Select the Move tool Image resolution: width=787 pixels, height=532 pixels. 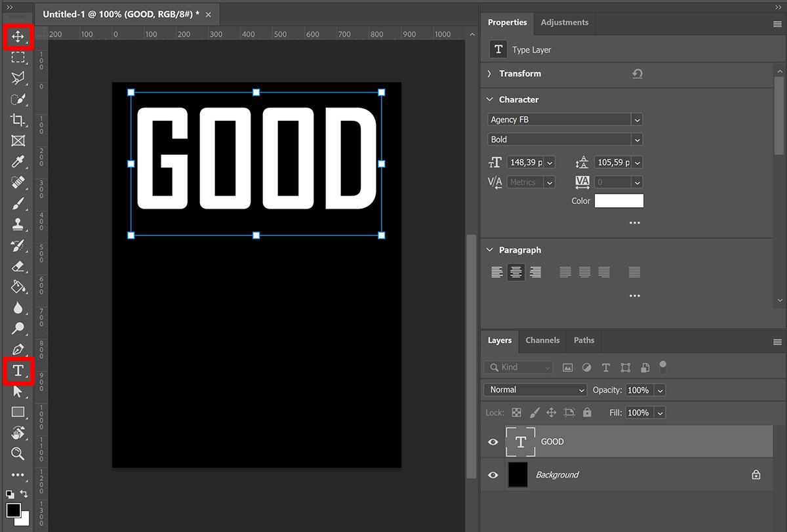(x=18, y=37)
